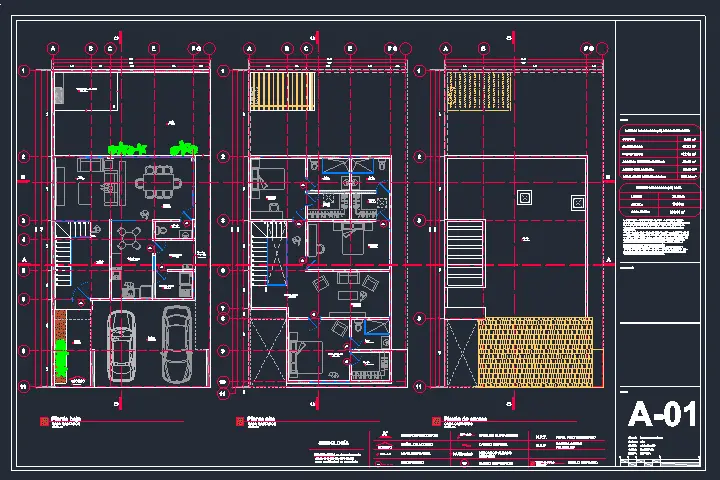Click the right green plant cluster in the patio

coord(184,148)
